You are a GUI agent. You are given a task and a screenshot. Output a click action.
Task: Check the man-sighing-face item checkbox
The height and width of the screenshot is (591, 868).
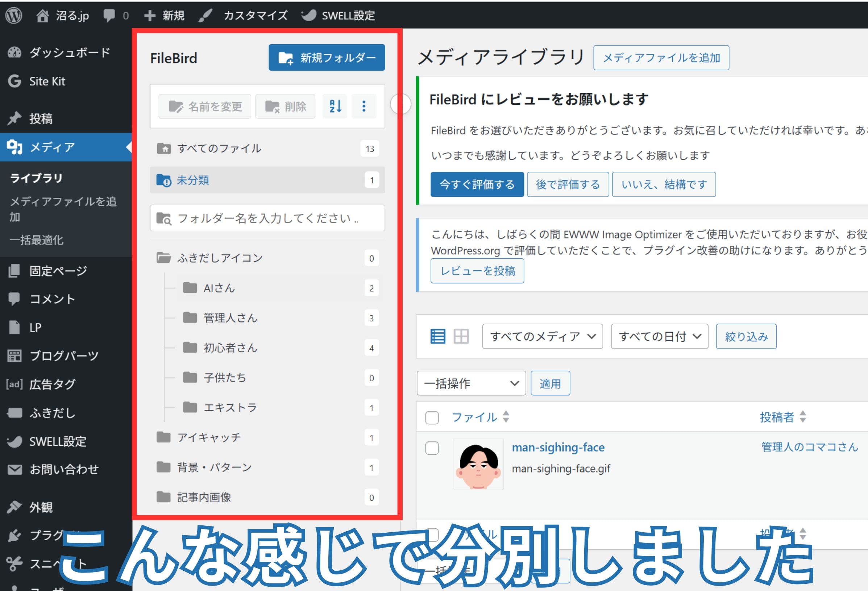(x=431, y=448)
